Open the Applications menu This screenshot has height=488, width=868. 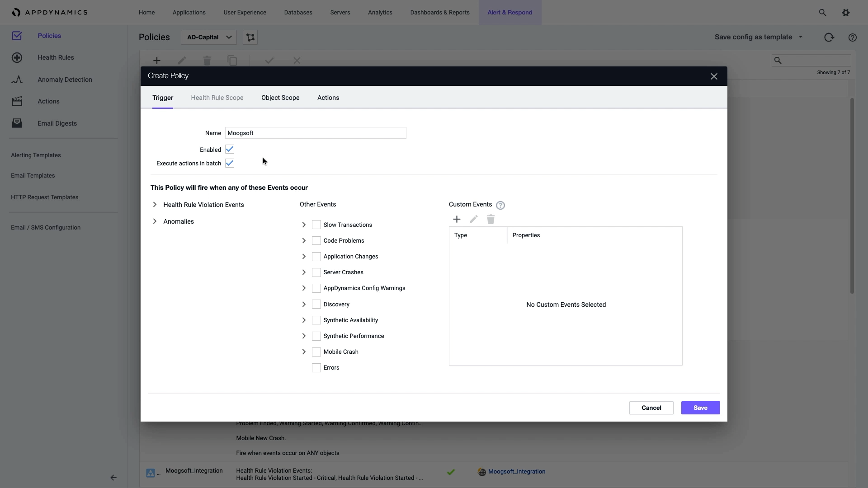coord(189,13)
